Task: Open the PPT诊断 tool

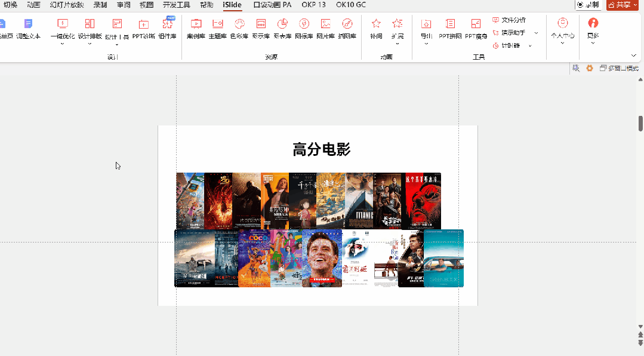Action: point(143,29)
